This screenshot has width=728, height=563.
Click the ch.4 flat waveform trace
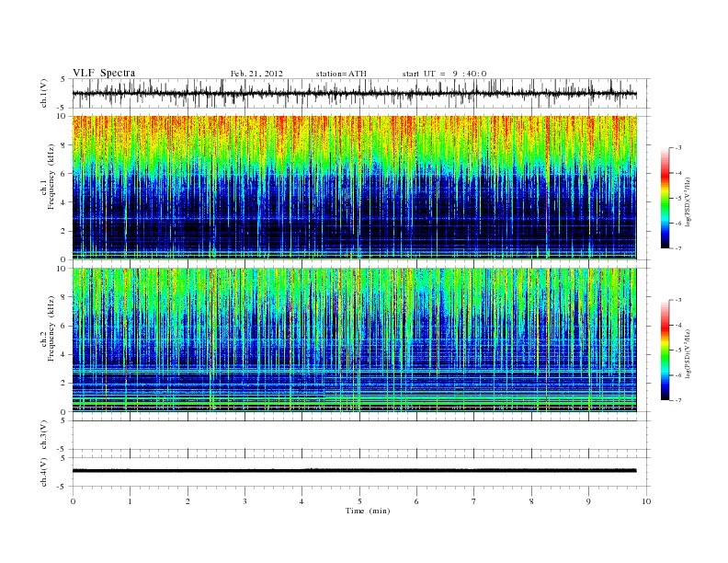pyautogui.click(x=354, y=471)
